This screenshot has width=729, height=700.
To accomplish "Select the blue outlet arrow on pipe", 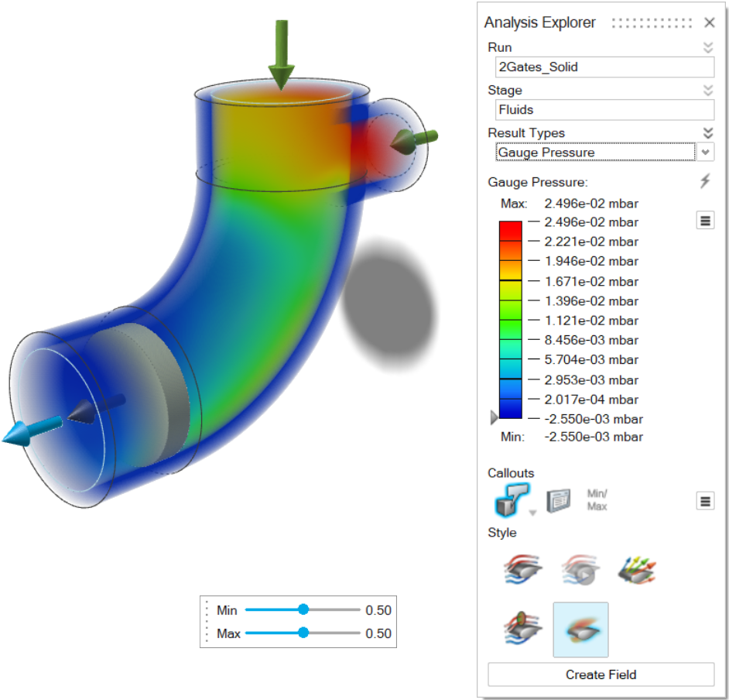I will (x=32, y=431).
